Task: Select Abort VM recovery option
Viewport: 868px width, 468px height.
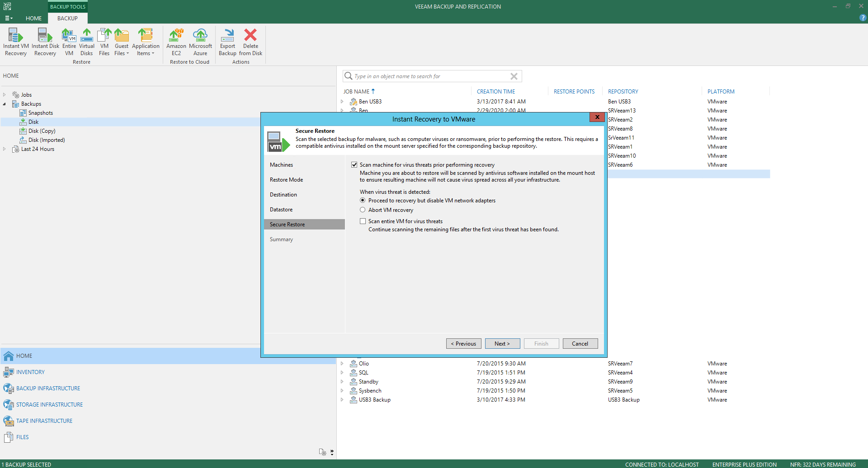Action: pyautogui.click(x=363, y=210)
